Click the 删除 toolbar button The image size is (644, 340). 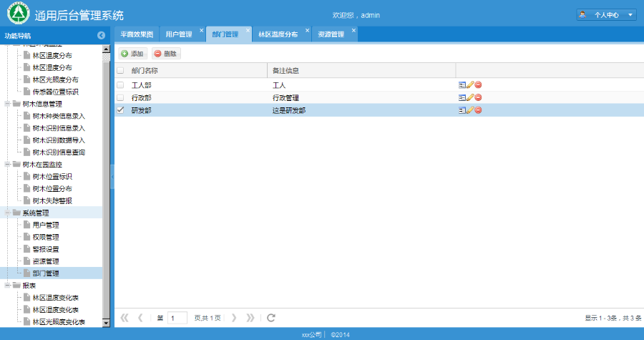click(166, 54)
